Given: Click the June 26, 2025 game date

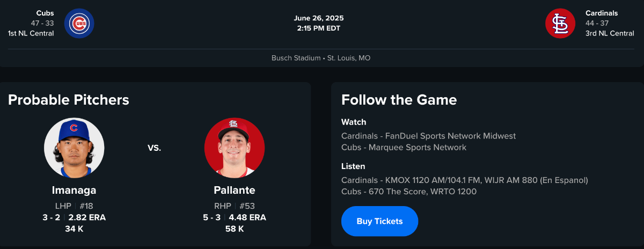Looking at the screenshot, I should click(319, 18).
